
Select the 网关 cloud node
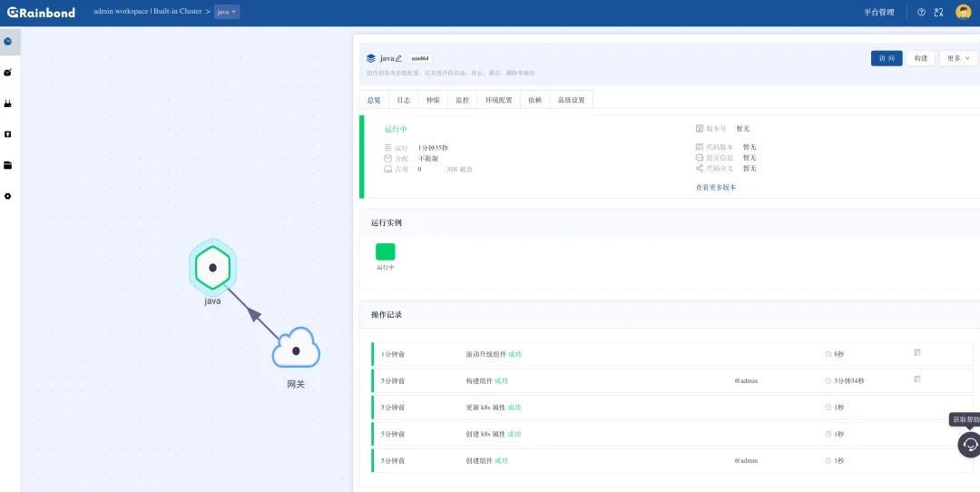[296, 348]
